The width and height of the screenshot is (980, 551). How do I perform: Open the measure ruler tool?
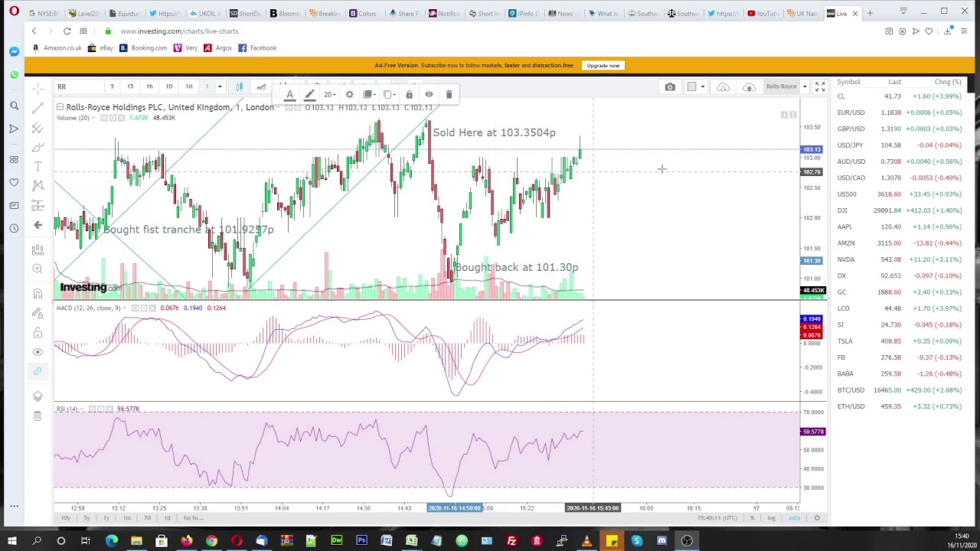pos(38,249)
